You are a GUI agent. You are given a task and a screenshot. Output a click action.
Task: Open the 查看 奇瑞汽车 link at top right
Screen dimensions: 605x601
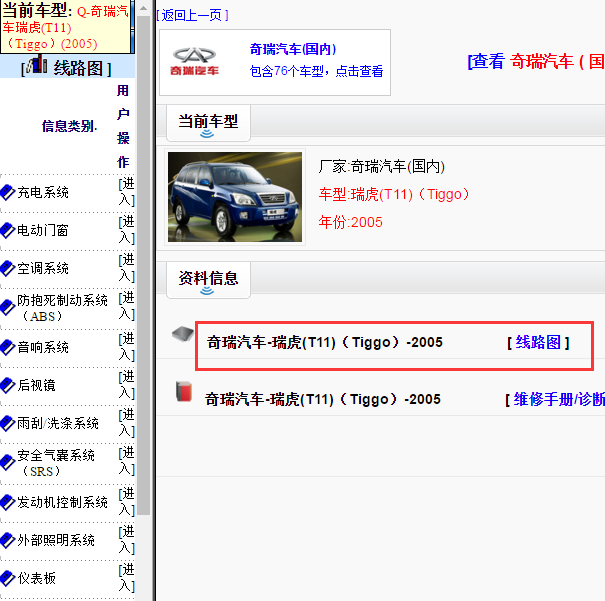point(536,61)
